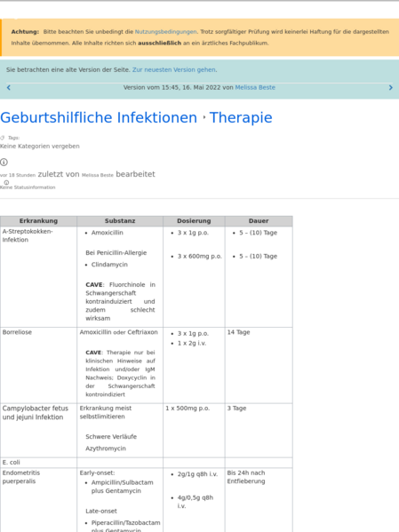Open Melissa Beste profile in version bar
The height and width of the screenshot is (532, 399).
(255, 88)
